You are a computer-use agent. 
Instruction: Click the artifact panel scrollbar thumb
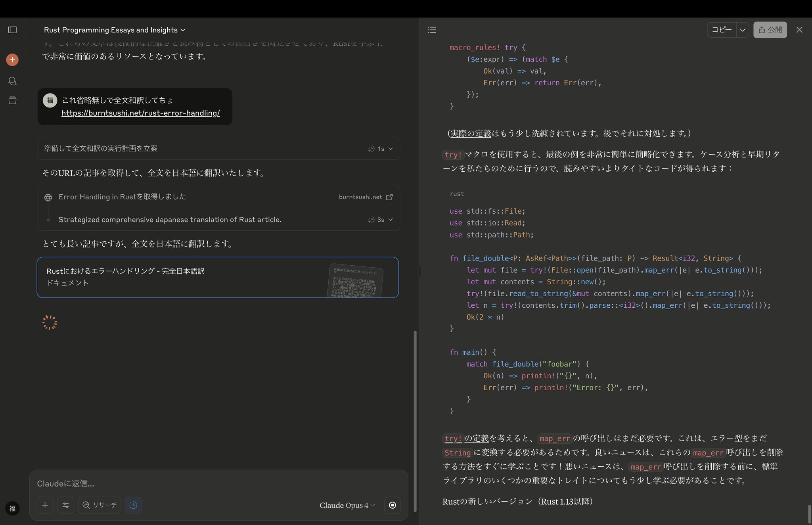coord(809,514)
